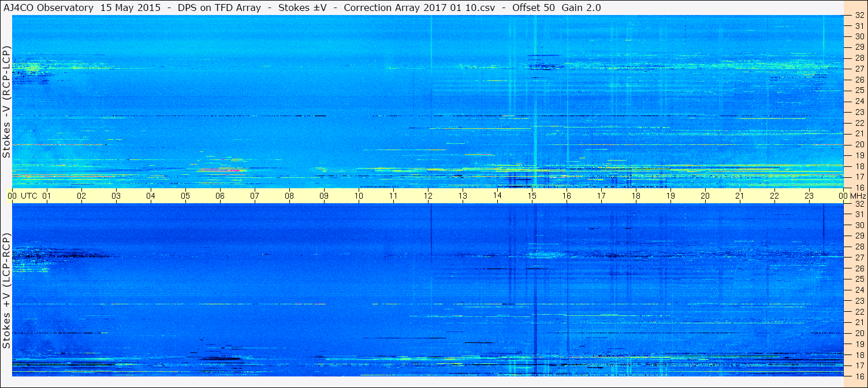868x388 pixels.
Task: Select the 17 hour tick on time axis
Action: 601,196
